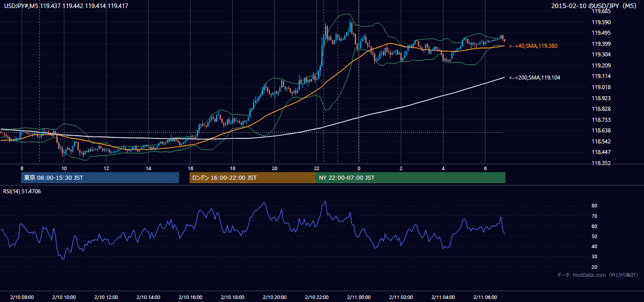The image size is (644, 302).
Task: Click RSI level 40 on axis
Action: pos(595,247)
